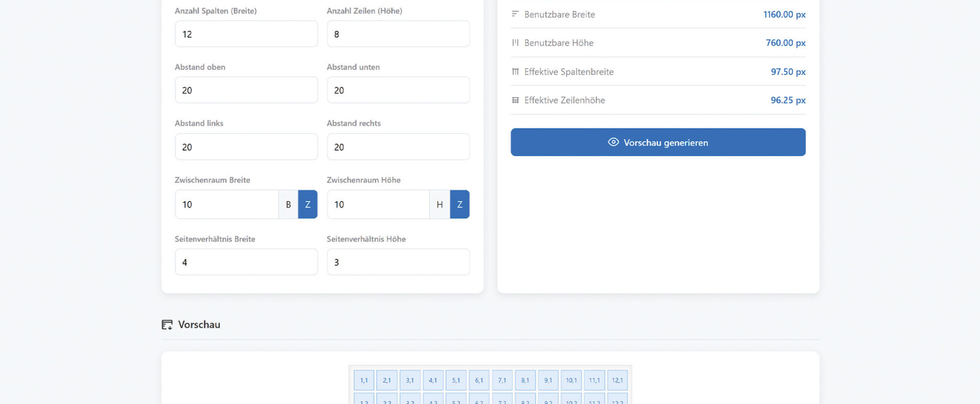This screenshot has width=980, height=404.
Task: Click the Benutzbare Höhe row icon
Action: [x=515, y=42]
